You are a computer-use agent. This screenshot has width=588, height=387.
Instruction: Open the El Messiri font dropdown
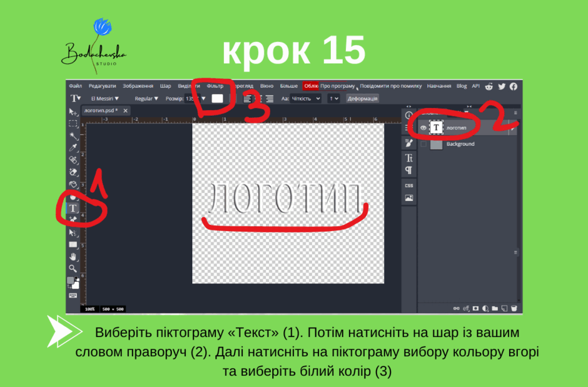coord(105,99)
